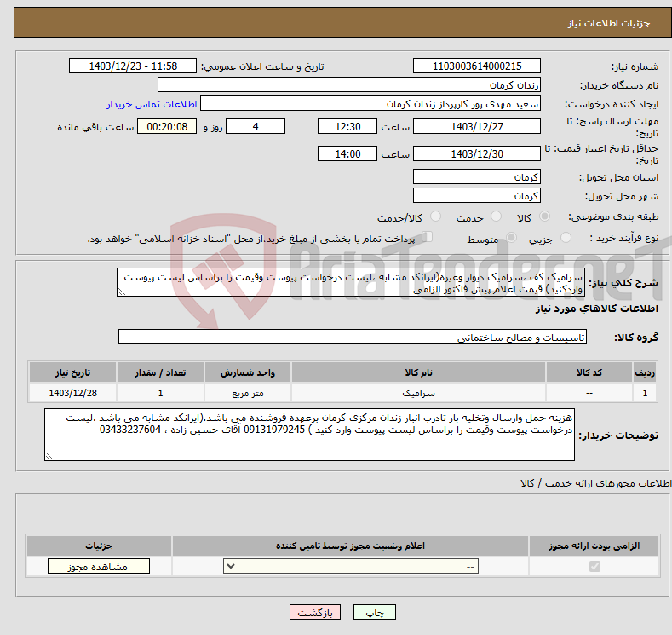Open the مشاهده مجوز button

(x=99, y=567)
